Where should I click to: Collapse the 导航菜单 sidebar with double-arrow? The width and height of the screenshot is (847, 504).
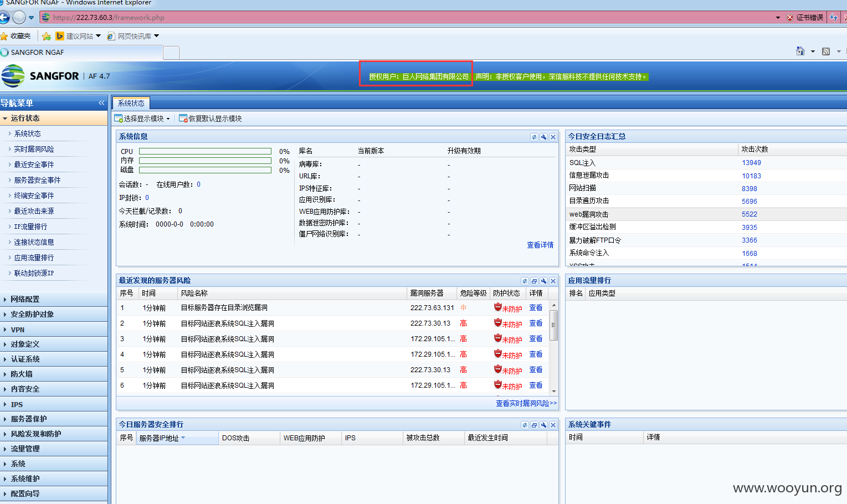point(101,103)
